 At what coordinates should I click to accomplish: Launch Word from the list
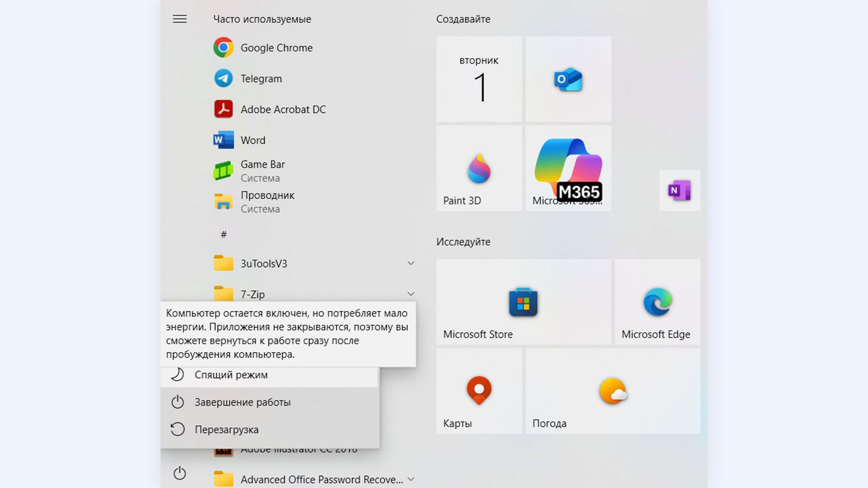point(253,140)
